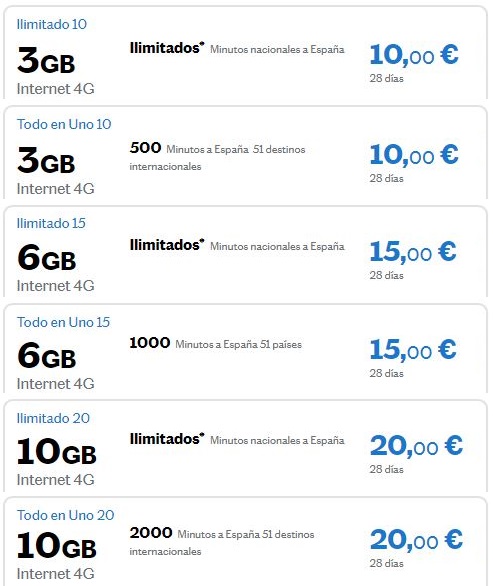The image size is (493, 586).
Task: Click Ilimitados text in the Ilimitado 20 card
Action: tap(167, 439)
